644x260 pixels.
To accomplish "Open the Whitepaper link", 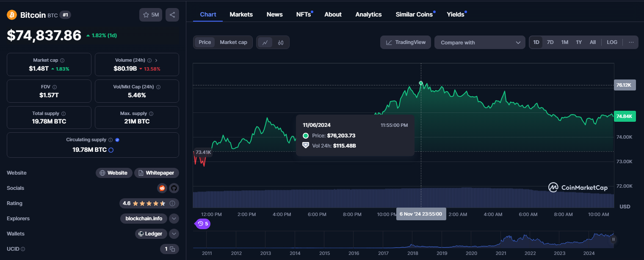I will tap(157, 173).
